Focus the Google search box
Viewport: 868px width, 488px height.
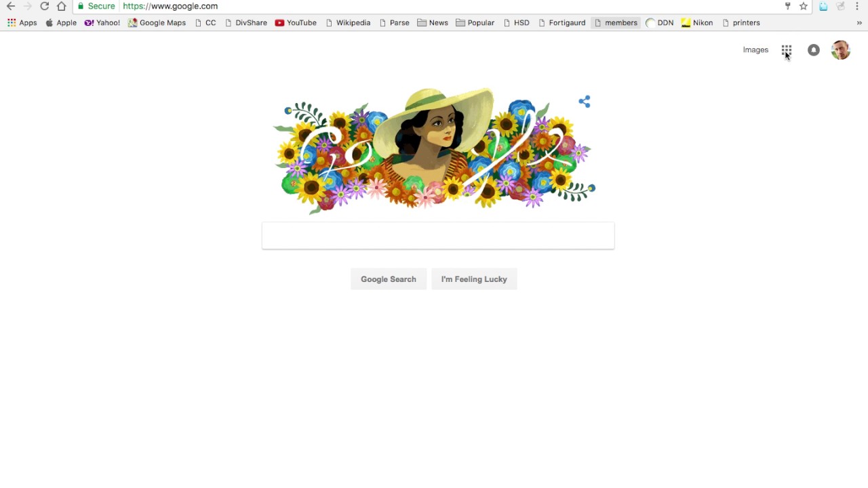tap(438, 236)
